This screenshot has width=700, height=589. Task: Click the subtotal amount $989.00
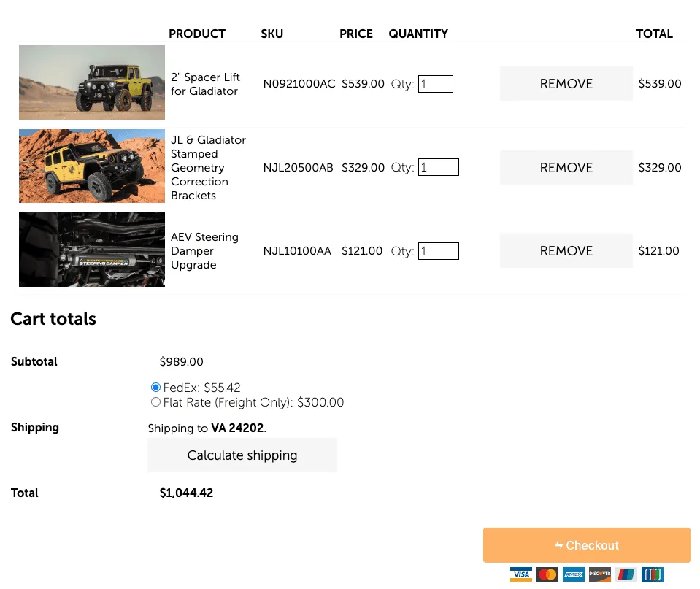click(x=181, y=362)
